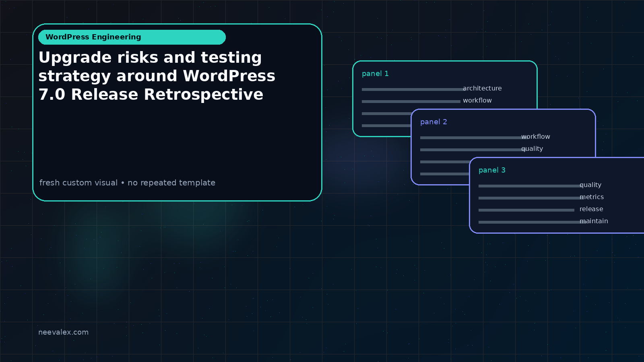
Task: Click 'metrics' label in panel 3
Action: coord(592,197)
